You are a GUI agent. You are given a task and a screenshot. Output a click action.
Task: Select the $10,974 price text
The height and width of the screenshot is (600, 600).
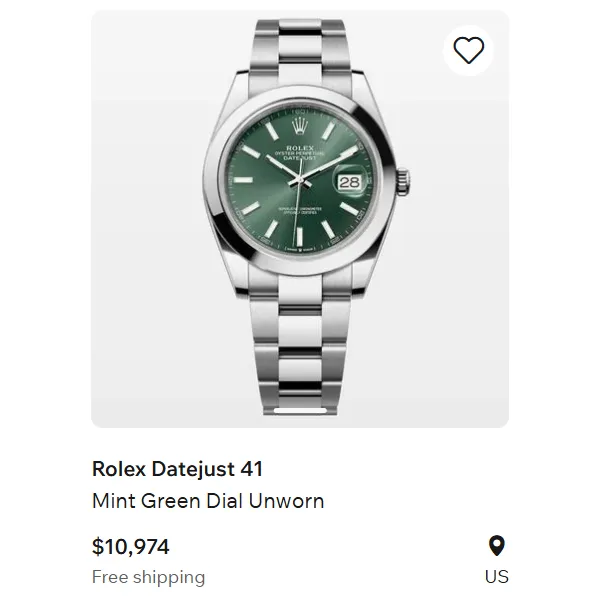[x=131, y=547]
